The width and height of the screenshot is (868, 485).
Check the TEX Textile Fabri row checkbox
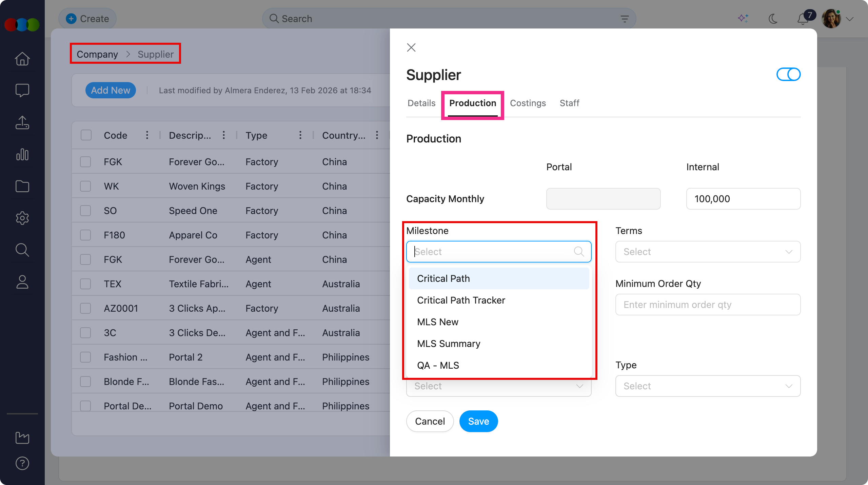coord(85,284)
